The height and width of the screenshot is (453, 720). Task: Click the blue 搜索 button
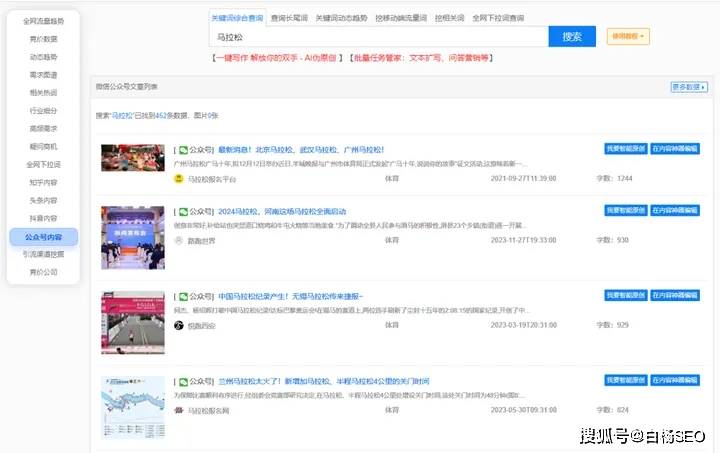pyautogui.click(x=572, y=37)
